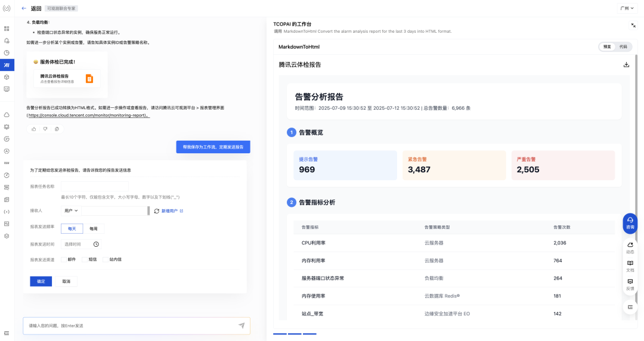Open the spiral G sidebar icon
Image resolution: width=644 pixels, height=341 pixels.
7,139
